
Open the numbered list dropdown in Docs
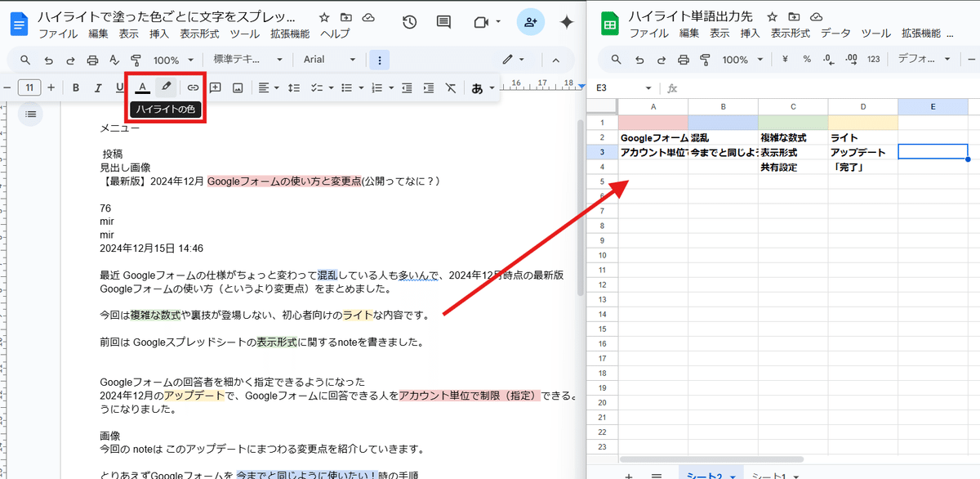click(x=381, y=87)
